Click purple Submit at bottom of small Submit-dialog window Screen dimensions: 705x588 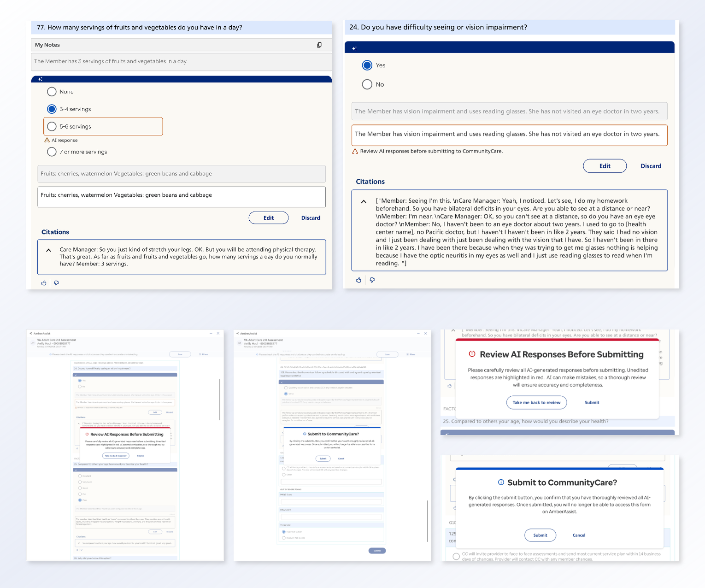click(377, 551)
